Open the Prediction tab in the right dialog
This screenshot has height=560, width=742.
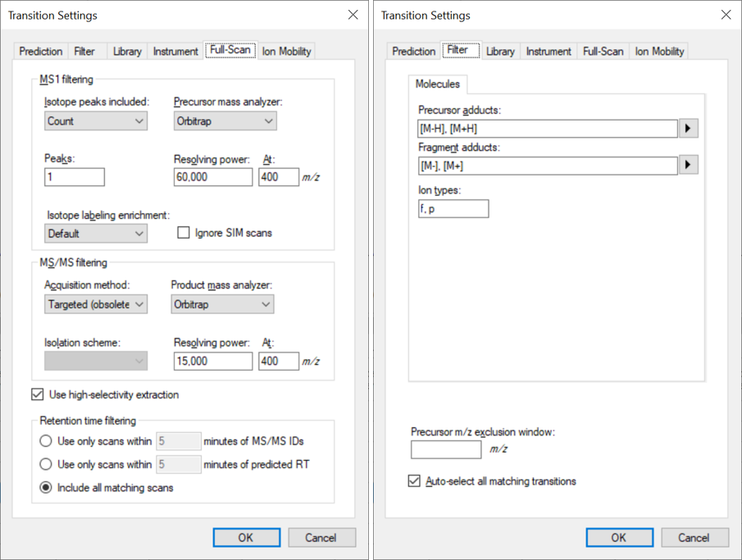413,51
